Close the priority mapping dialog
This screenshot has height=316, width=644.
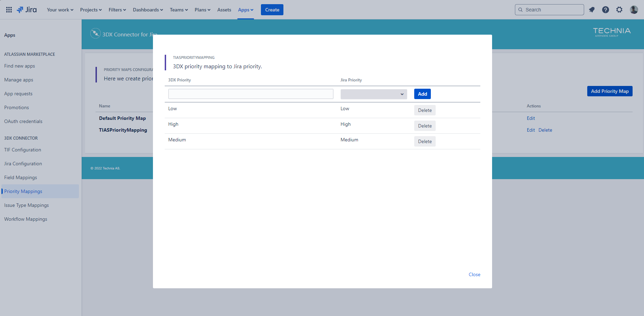coord(474,274)
